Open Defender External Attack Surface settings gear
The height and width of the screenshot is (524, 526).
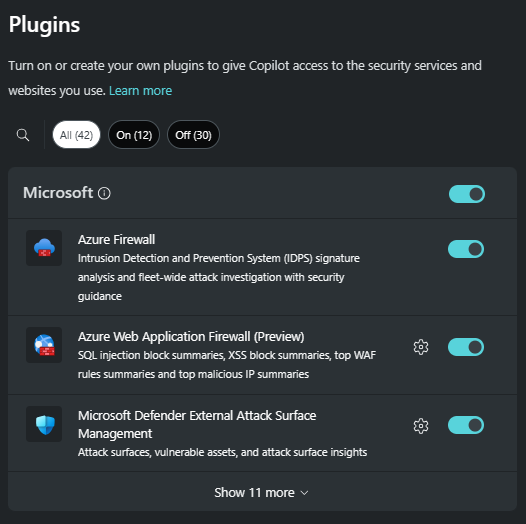click(x=421, y=426)
